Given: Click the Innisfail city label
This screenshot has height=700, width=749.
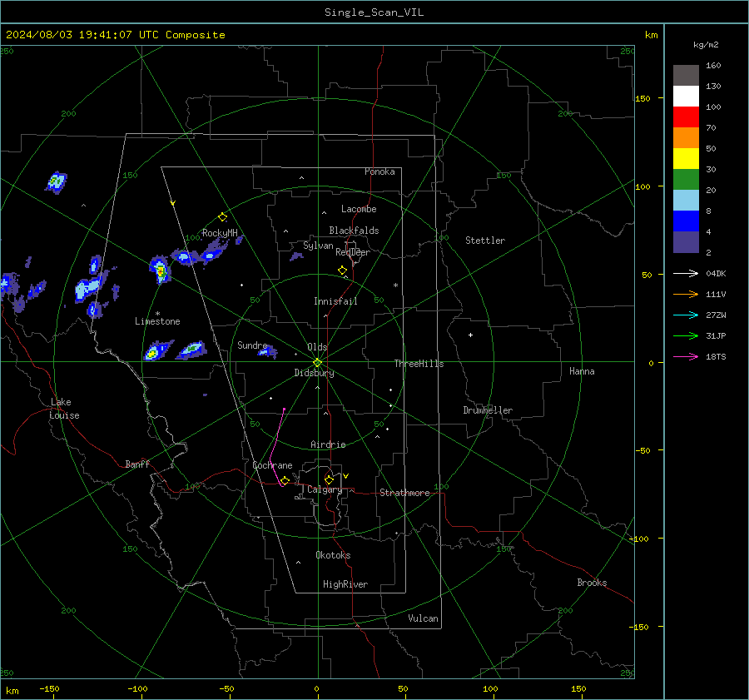Looking at the screenshot, I should click(x=335, y=301).
